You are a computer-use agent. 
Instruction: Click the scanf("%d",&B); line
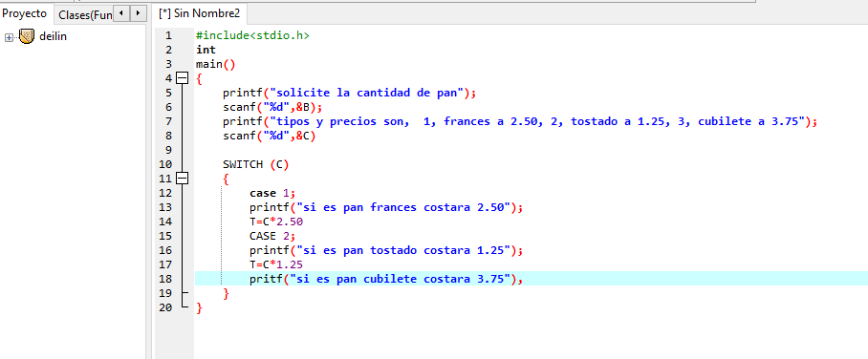coord(272,107)
